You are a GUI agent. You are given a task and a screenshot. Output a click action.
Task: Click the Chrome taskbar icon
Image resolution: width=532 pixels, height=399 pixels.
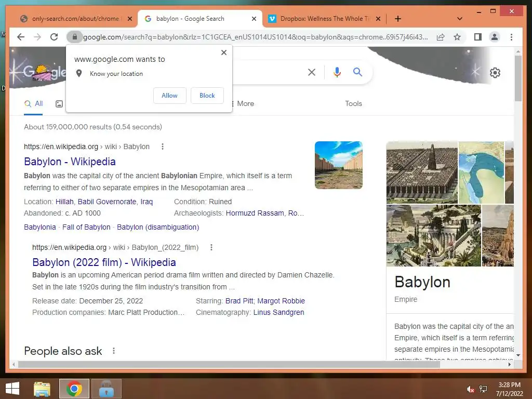(74, 389)
